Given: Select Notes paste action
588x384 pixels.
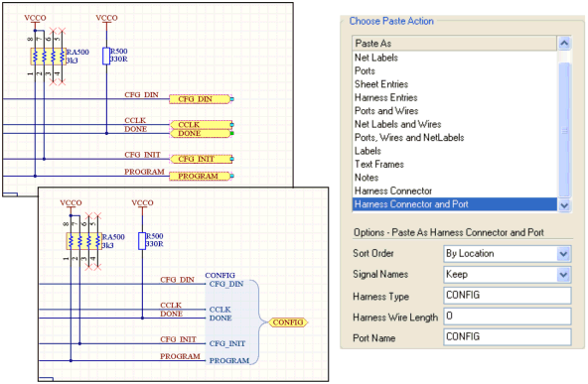Looking at the screenshot, I should (x=455, y=178).
